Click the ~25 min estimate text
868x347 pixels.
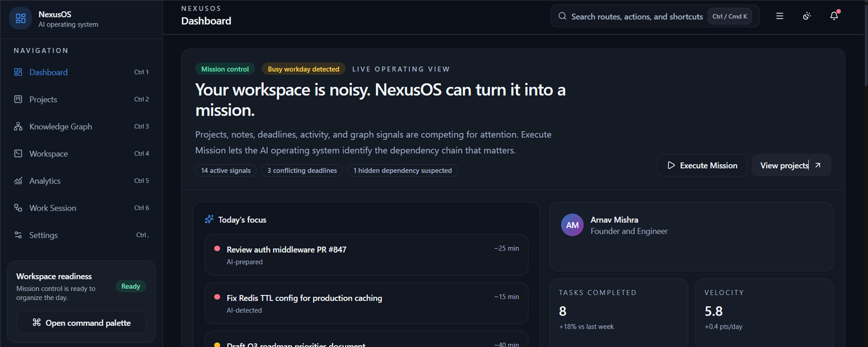[x=506, y=248]
